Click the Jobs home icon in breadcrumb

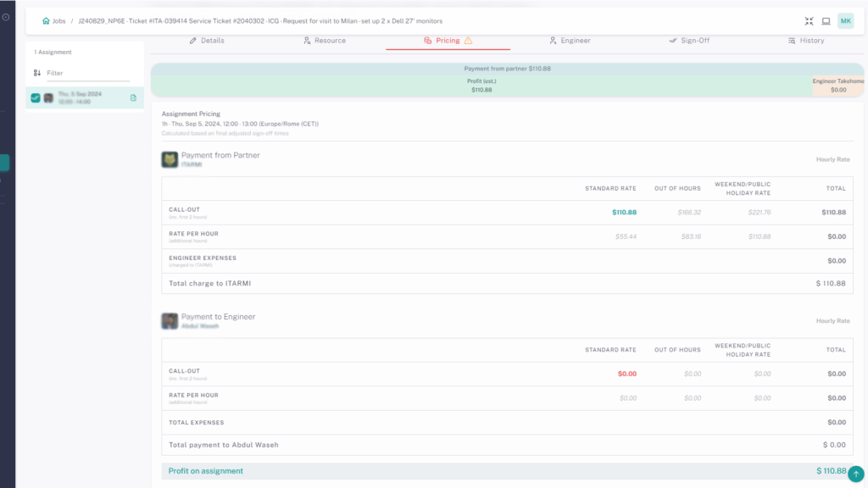pos(46,20)
